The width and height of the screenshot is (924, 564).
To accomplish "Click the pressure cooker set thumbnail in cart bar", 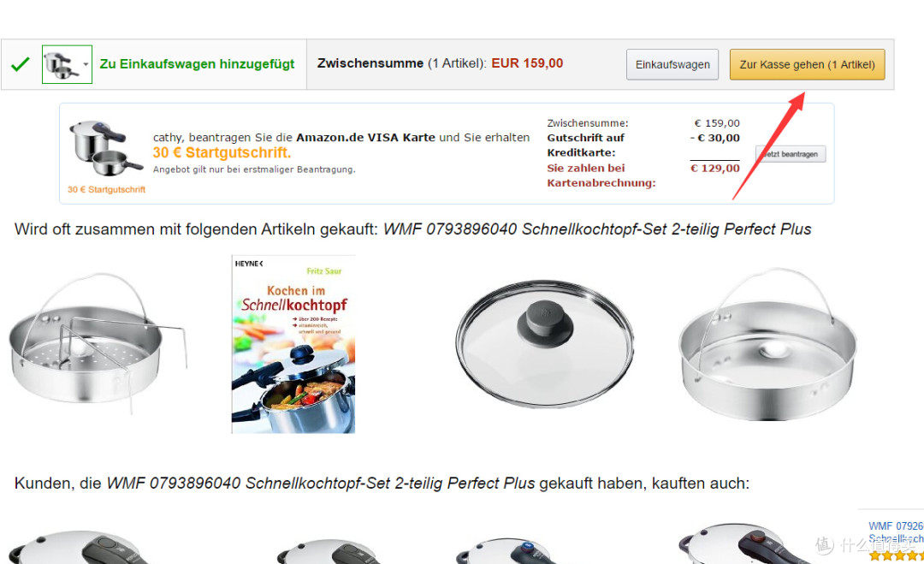I will (x=62, y=64).
